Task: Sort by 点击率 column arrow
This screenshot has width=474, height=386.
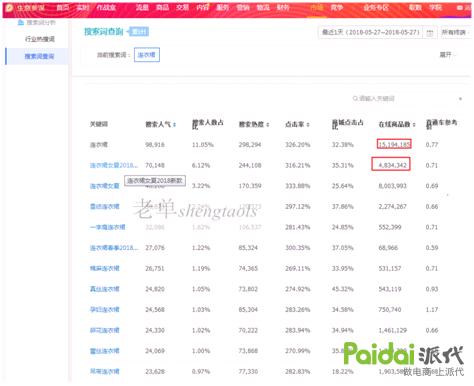Action: click(308, 125)
